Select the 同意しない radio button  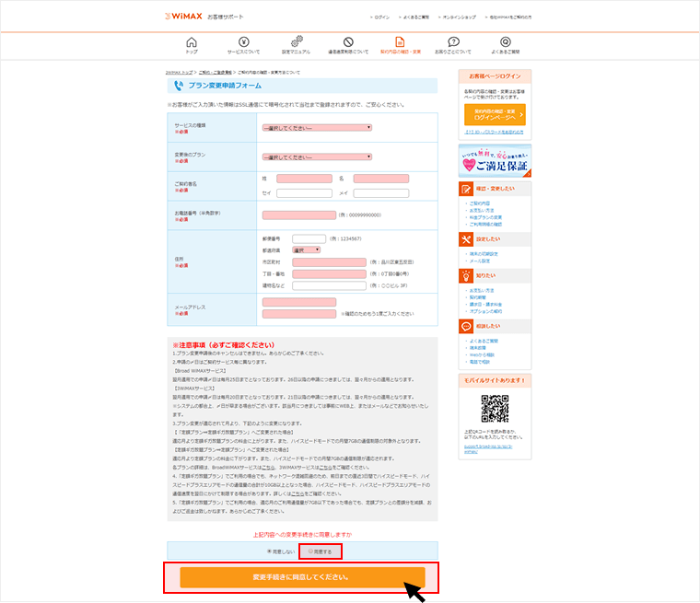269,551
